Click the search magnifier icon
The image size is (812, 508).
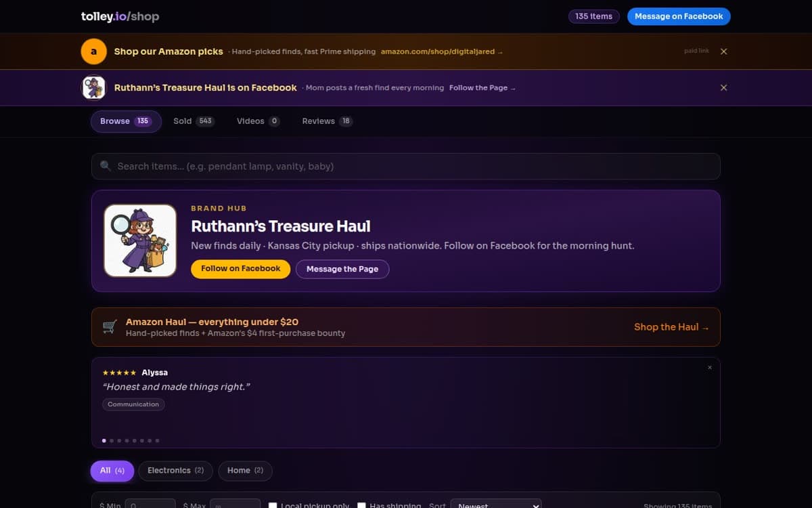pyautogui.click(x=105, y=166)
